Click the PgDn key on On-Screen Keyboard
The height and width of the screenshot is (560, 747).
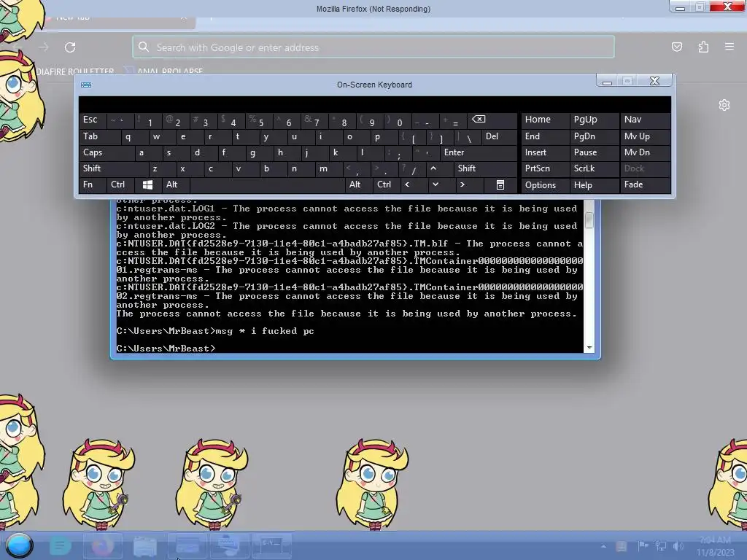[x=594, y=136]
